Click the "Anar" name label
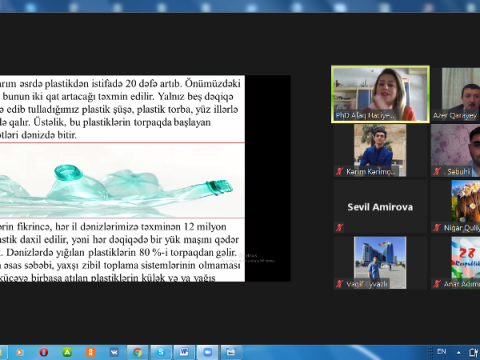This screenshot has height=360, width=480. tap(462, 284)
